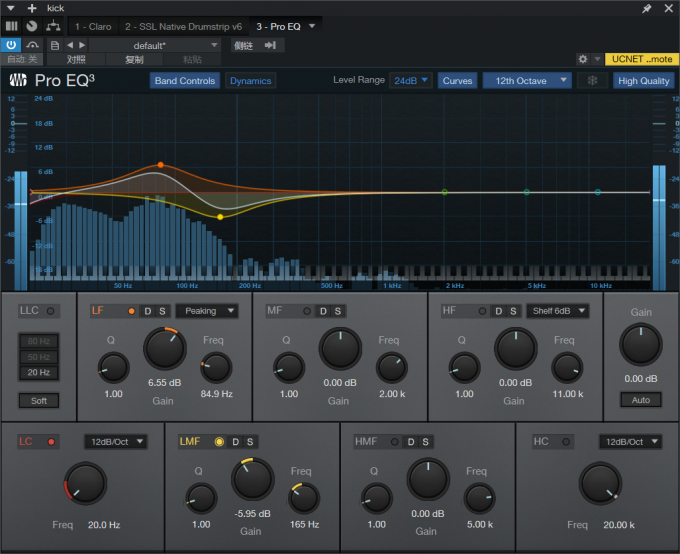
Task: Solo the HMF band with S
Action: click(x=425, y=442)
